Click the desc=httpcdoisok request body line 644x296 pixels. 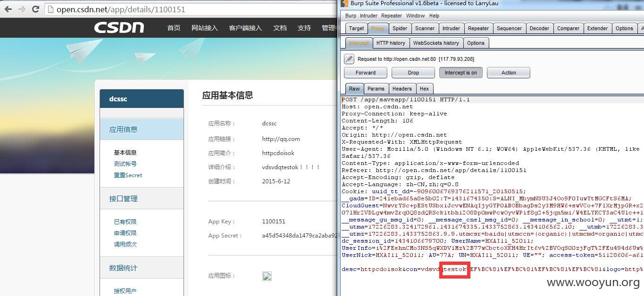(492, 269)
